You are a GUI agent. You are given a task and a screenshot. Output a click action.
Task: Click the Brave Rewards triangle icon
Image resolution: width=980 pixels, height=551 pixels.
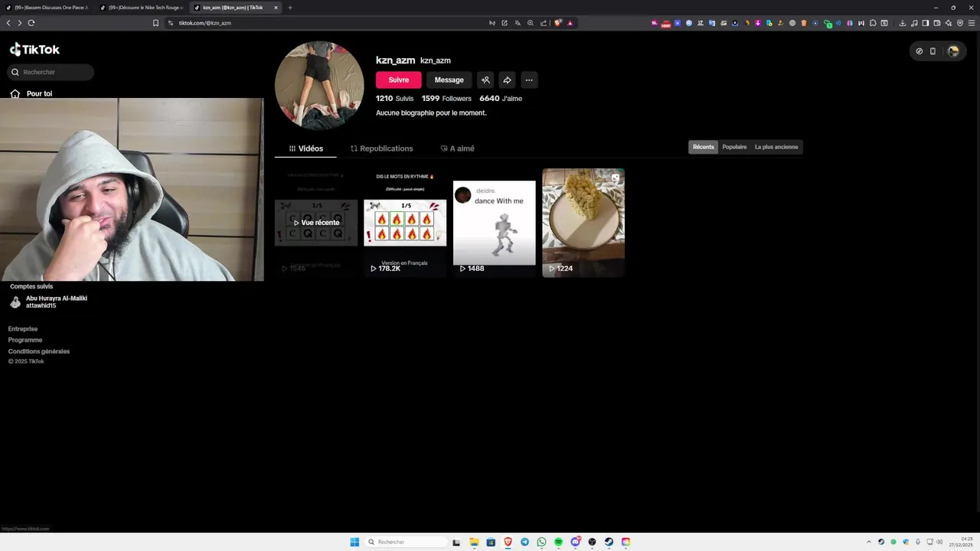(x=570, y=23)
